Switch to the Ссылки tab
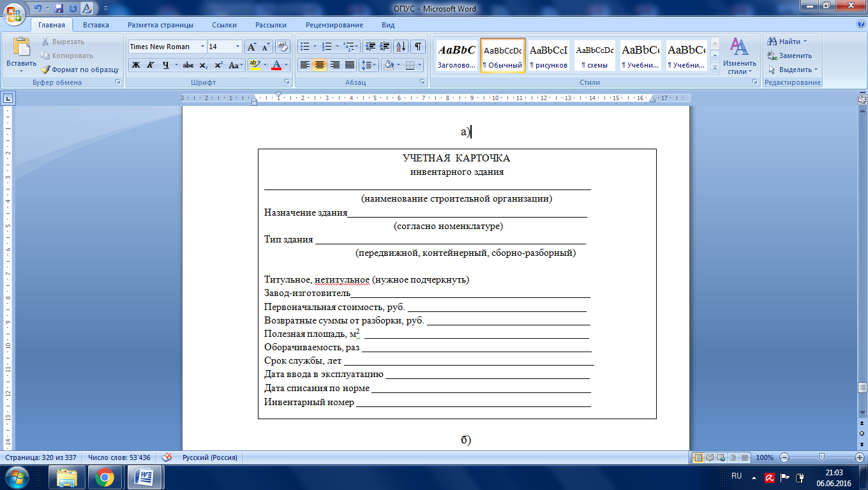Viewport: 868px width, 490px height. pyautogui.click(x=224, y=25)
